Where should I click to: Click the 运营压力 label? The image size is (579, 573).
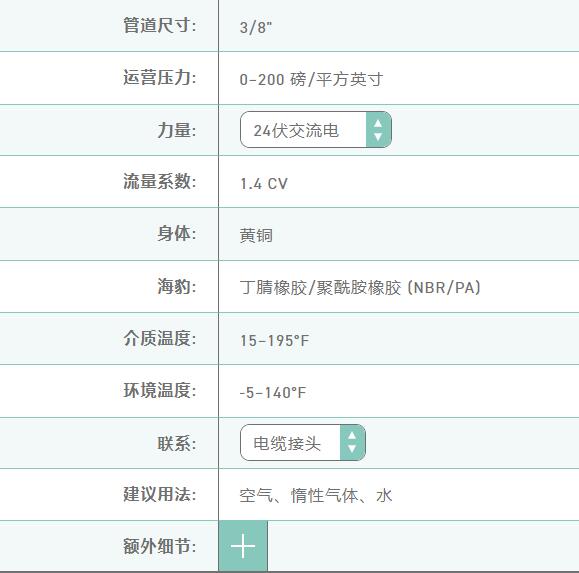coord(160,78)
